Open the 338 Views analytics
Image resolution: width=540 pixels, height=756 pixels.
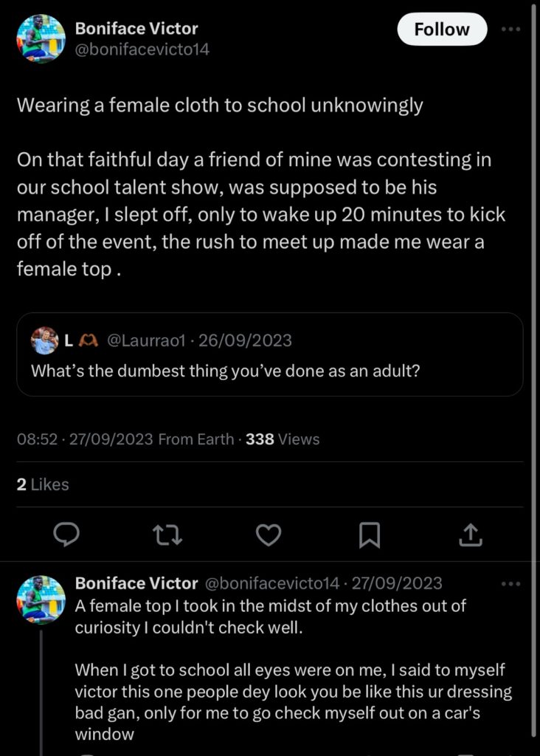coord(283,439)
